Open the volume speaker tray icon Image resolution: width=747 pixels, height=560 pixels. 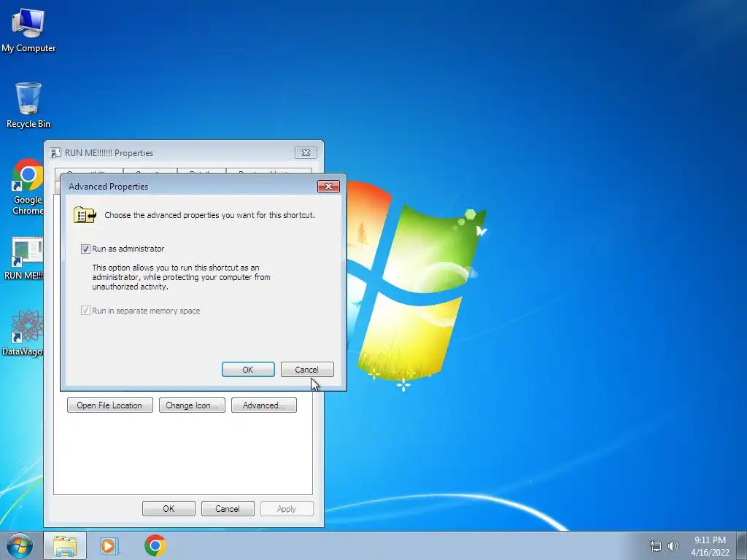tap(673, 546)
